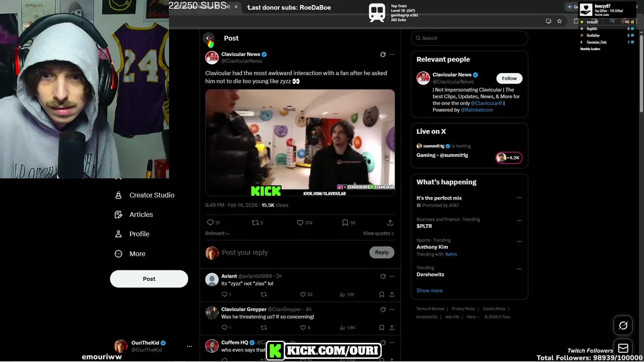Open options for Anthony Kim trend
This screenshot has width=644, height=362.
pyautogui.click(x=519, y=241)
